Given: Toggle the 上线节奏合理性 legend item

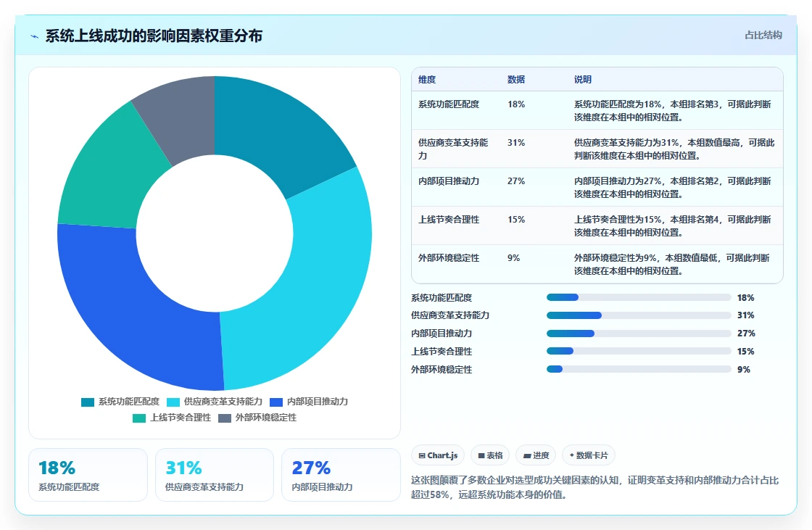Looking at the screenshot, I should (172, 418).
